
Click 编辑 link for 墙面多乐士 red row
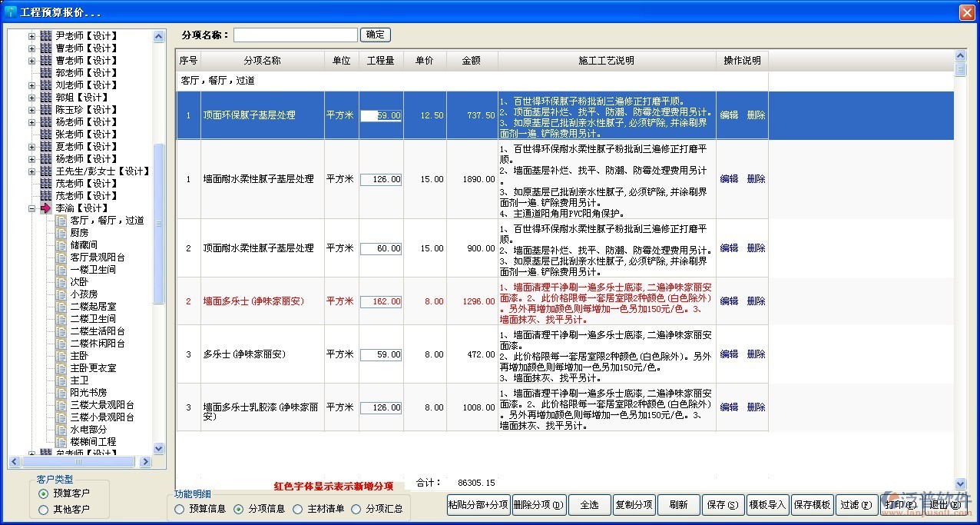coord(729,301)
